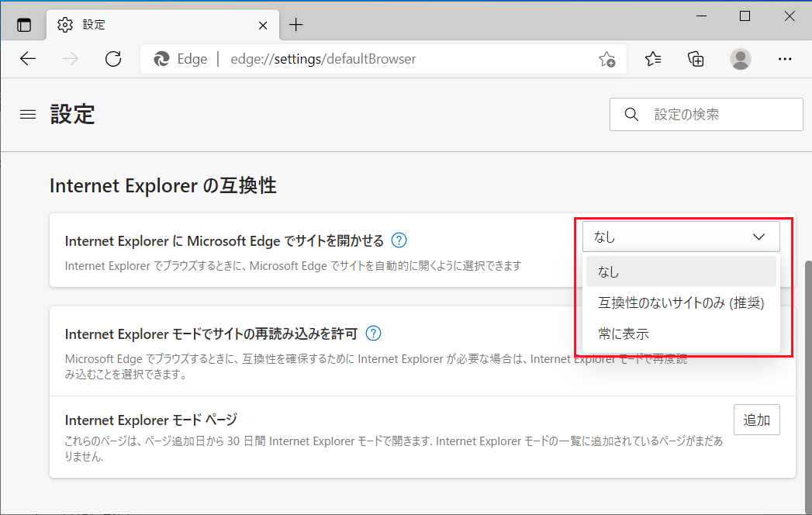Screen dimensions: 812x515
Task: Open a new tab with plus icon
Action: [x=295, y=24]
